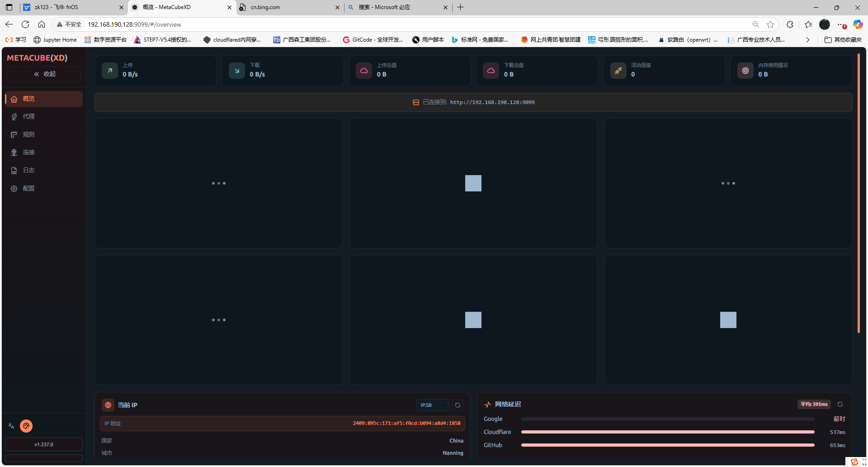The width and height of the screenshot is (868, 467).
Task: Open the 学习 bookmark
Action: click(16, 40)
